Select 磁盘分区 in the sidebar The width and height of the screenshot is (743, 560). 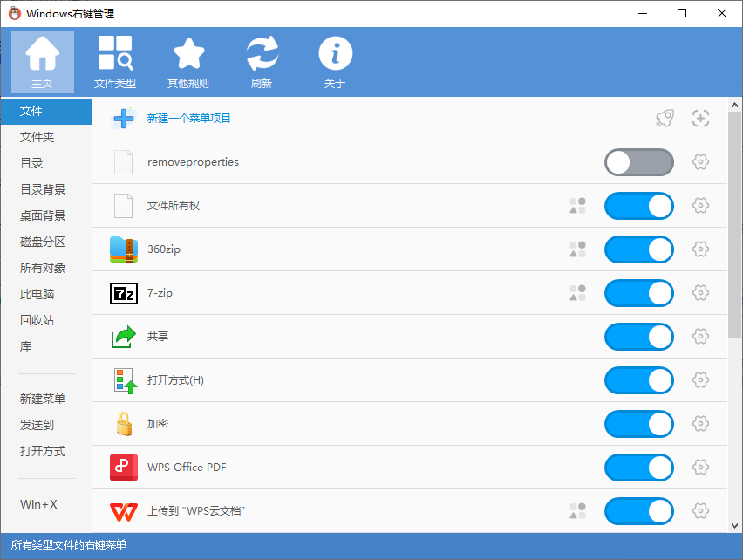(46, 242)
